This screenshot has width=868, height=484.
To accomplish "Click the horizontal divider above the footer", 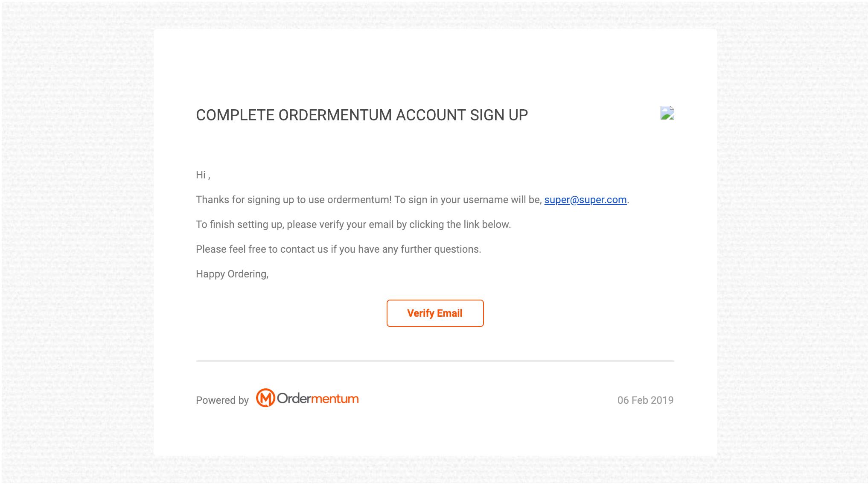I will [x=435, y=361].
